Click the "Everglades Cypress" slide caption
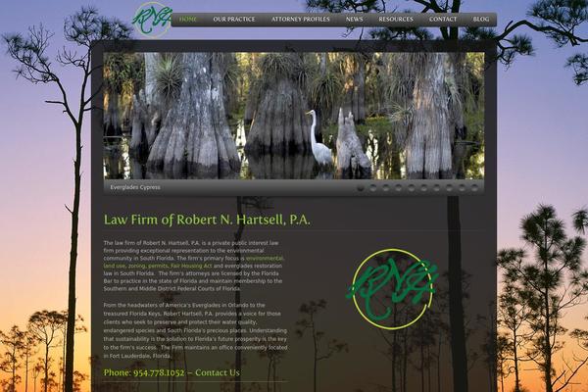Image resolution: width=588 pixels, height=392 pixels. [135, 187]
